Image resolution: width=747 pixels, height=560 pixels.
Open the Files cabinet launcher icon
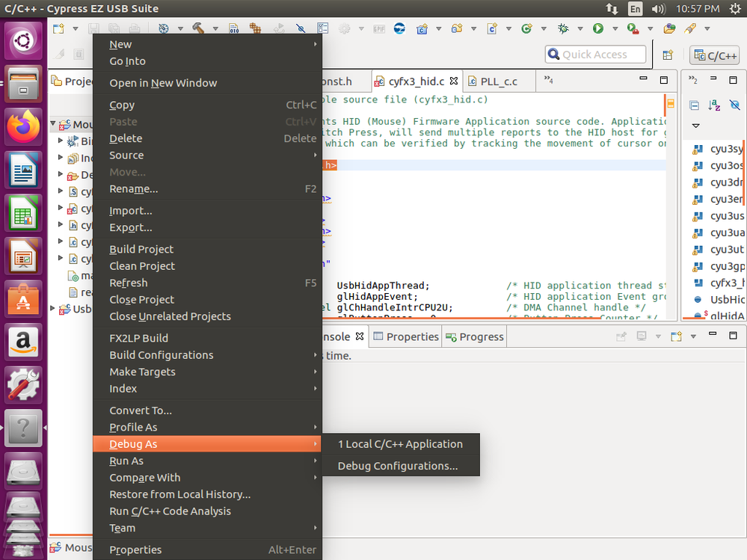point(23,84)
